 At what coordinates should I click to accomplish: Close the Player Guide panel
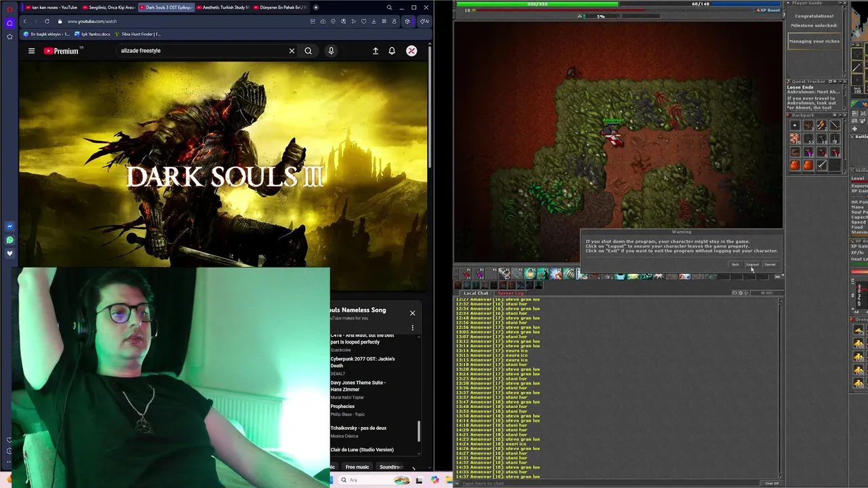click(x=844, y=3)
